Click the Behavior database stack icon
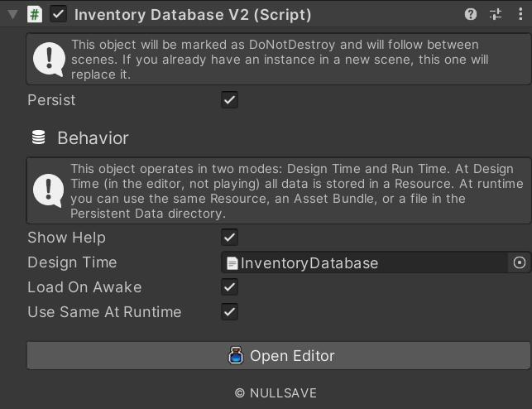The width and height of the screenshot is (532, 409). pos(38,137)
